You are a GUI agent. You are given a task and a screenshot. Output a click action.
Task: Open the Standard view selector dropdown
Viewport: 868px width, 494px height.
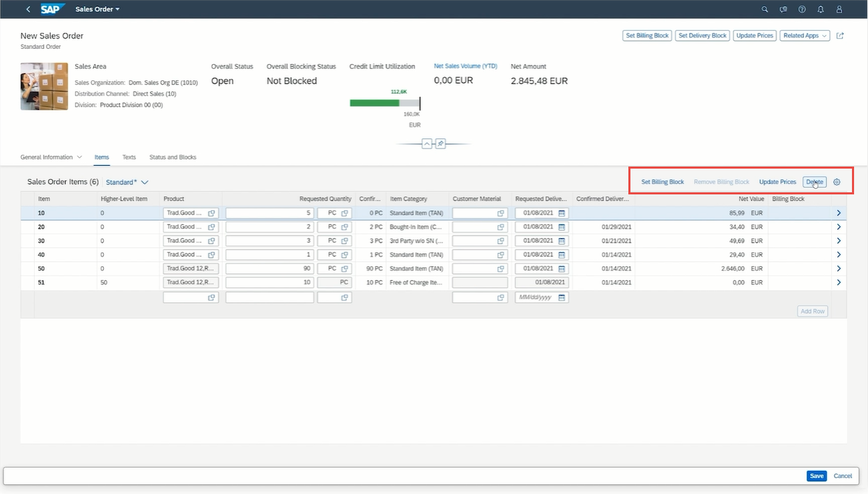pos(127,182)
